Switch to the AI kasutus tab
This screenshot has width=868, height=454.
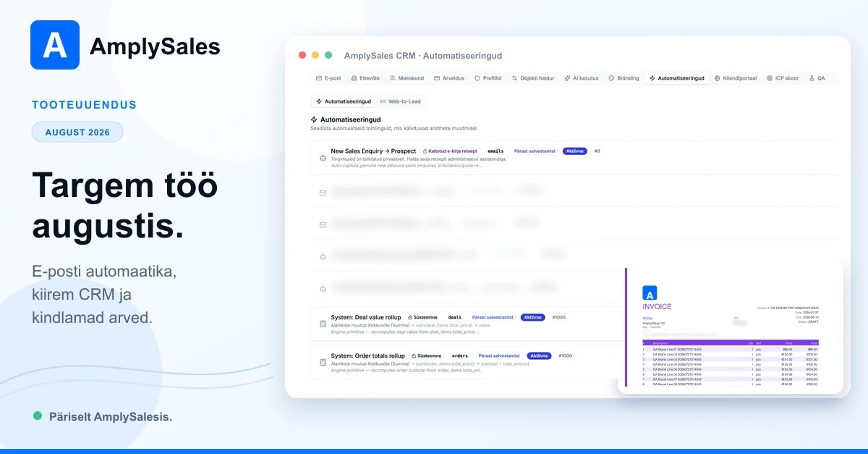click(582, 78)
